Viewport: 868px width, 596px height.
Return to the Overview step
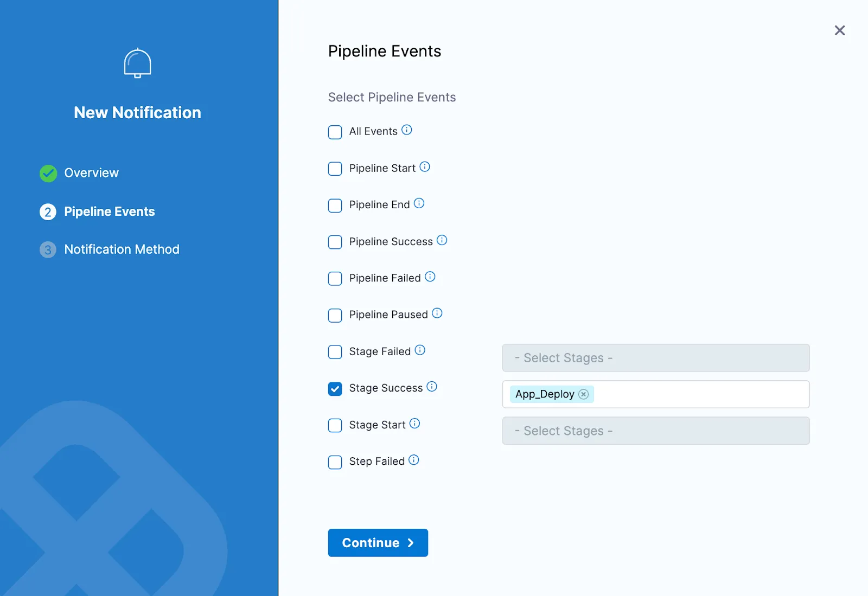(x=91, y=172)
